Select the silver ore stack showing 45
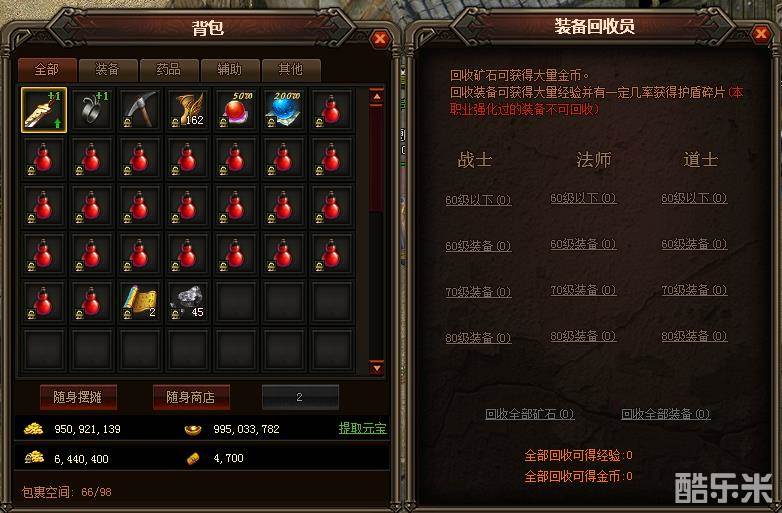This screenshot has width=782, height=513. pyautogui.click(x=188, y=302)
